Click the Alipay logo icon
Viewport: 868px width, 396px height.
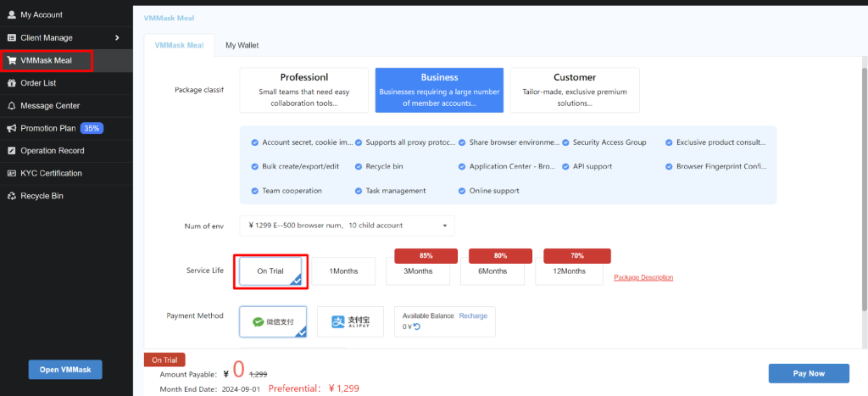(x=338, y=321)
